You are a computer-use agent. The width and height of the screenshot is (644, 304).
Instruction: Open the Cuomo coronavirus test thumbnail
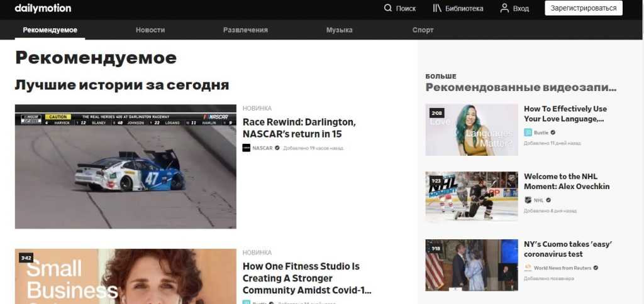click(x=472, y=264)
